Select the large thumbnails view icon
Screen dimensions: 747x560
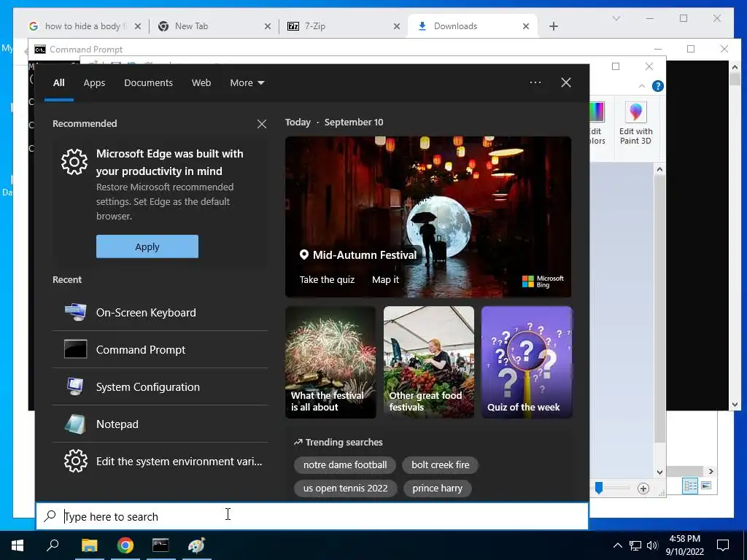706,486
